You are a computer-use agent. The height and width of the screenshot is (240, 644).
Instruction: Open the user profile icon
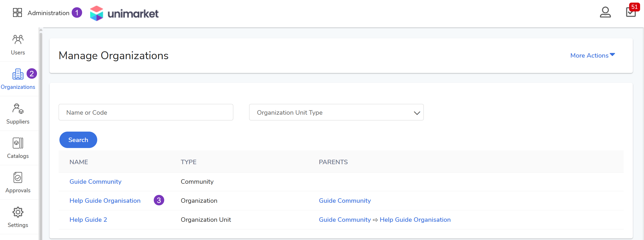point(605,12)
